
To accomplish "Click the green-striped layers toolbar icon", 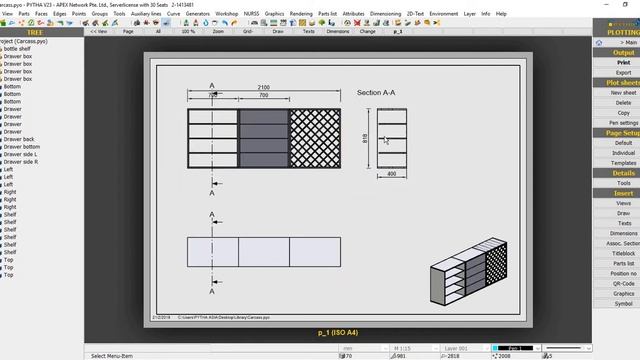I will [273, 23].
